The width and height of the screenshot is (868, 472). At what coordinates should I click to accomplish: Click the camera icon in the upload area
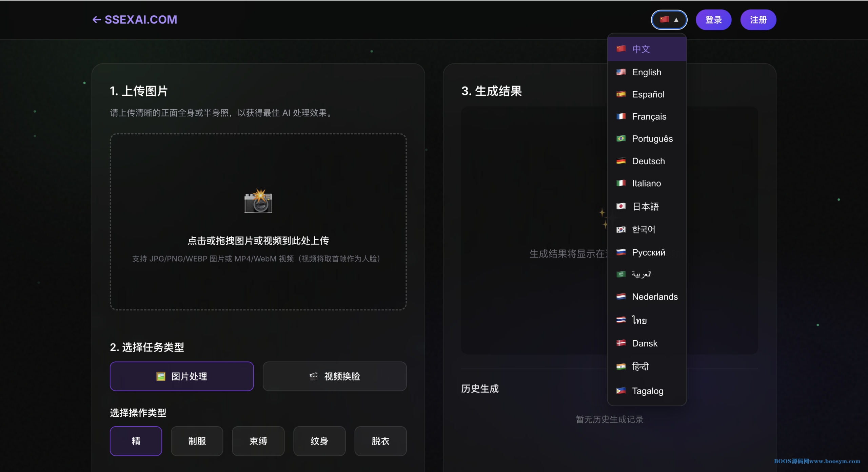(x=258, y=201)
